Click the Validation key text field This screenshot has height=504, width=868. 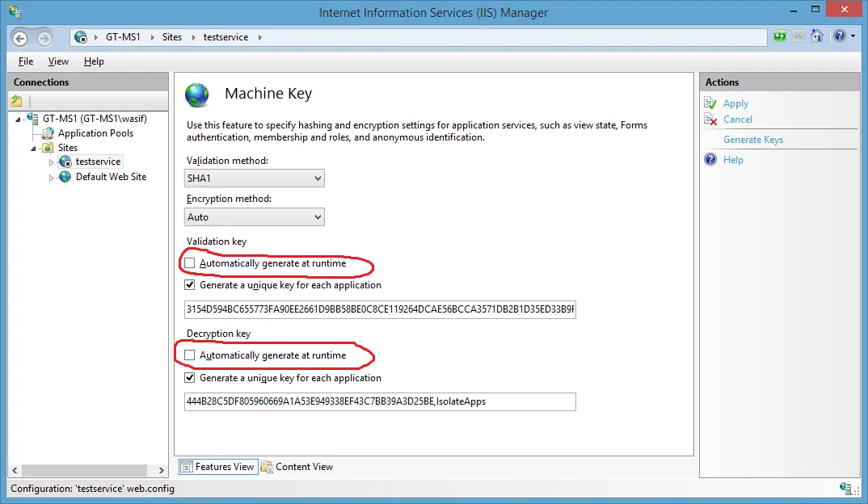380,309
